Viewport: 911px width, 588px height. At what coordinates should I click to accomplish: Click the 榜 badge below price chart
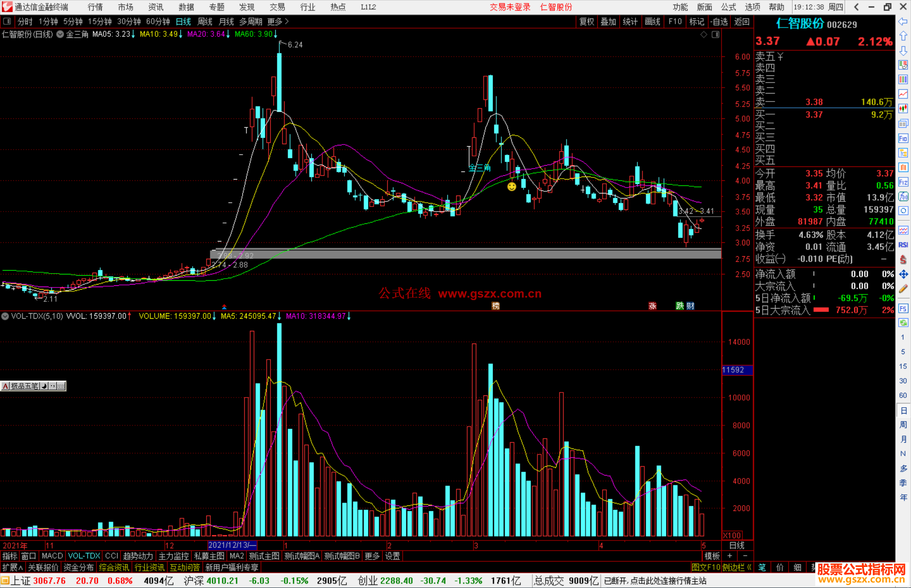point(496,306)
